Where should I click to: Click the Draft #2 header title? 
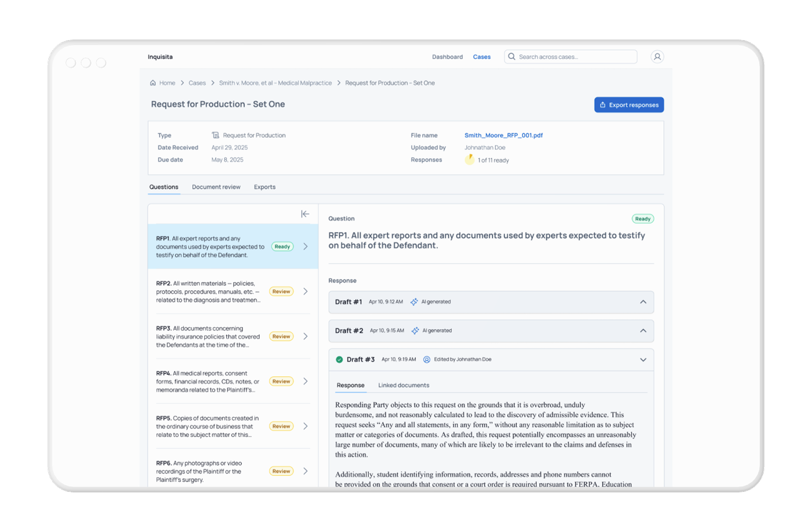coord(349,331)
